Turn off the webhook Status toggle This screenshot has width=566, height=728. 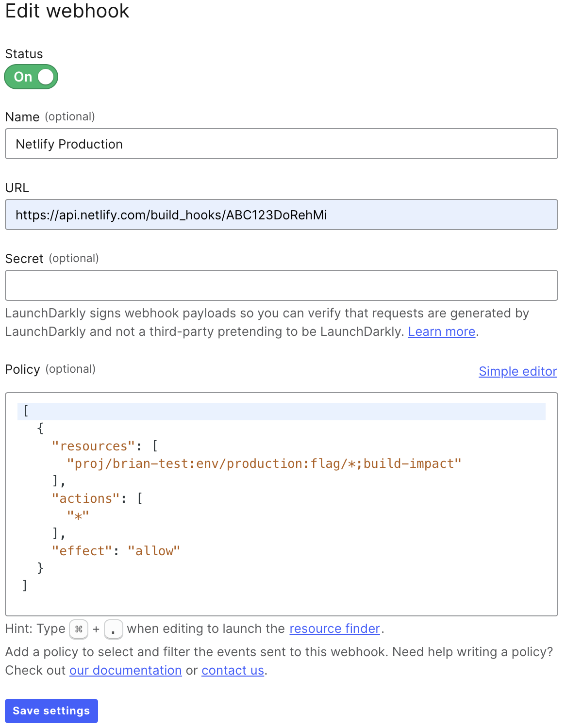pyautogui.click(x=31, y=76)
